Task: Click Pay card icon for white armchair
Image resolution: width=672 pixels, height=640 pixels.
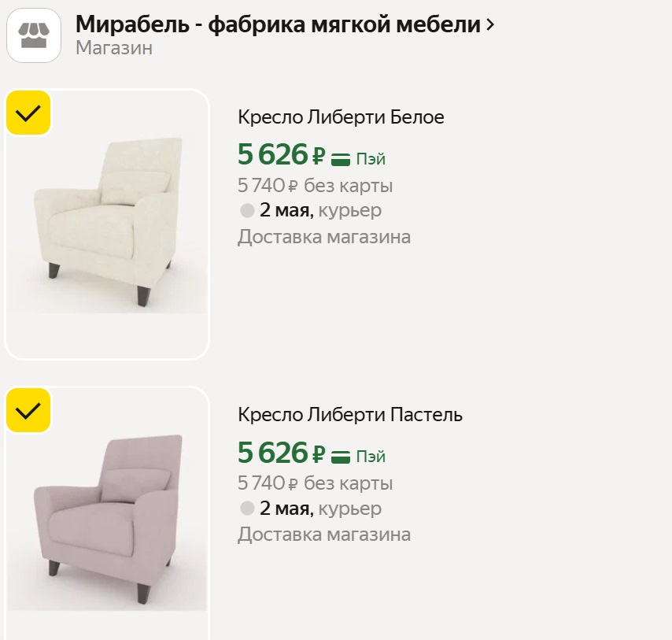Action: pyautogui.click(x=341, y=158)
